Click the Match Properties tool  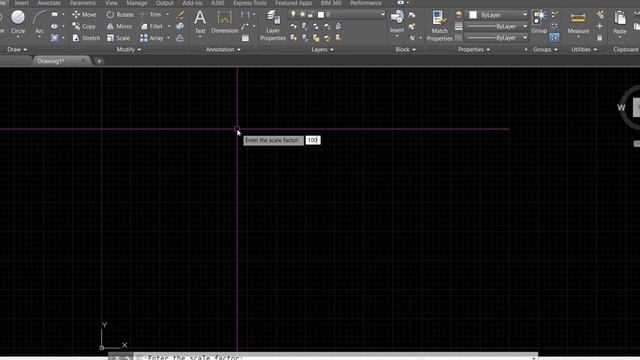(x=439, y=26)
